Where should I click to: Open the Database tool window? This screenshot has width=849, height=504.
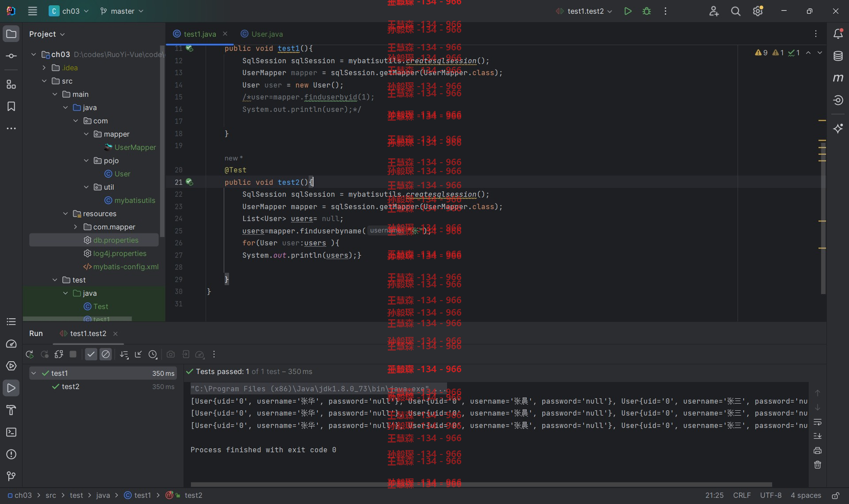click(838, 56)
